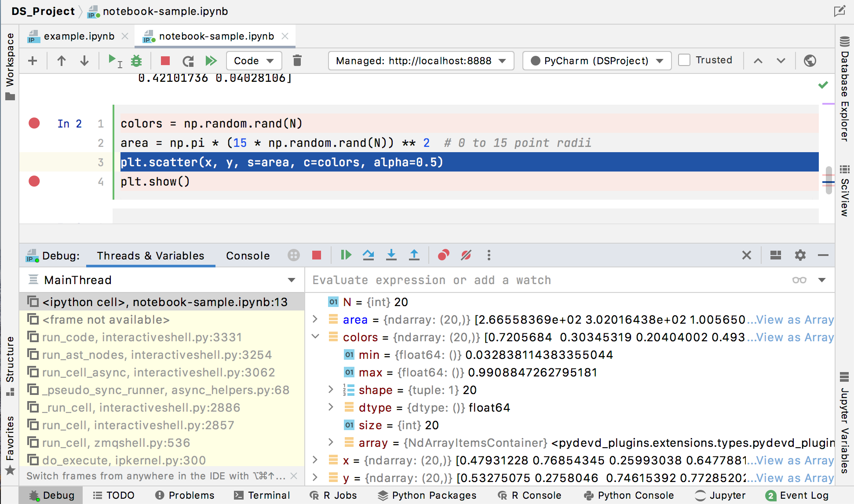Viewport: 854px width, 504px height.
Task: Select the Code cell type dropdown
Action: [x=252, y=61]
